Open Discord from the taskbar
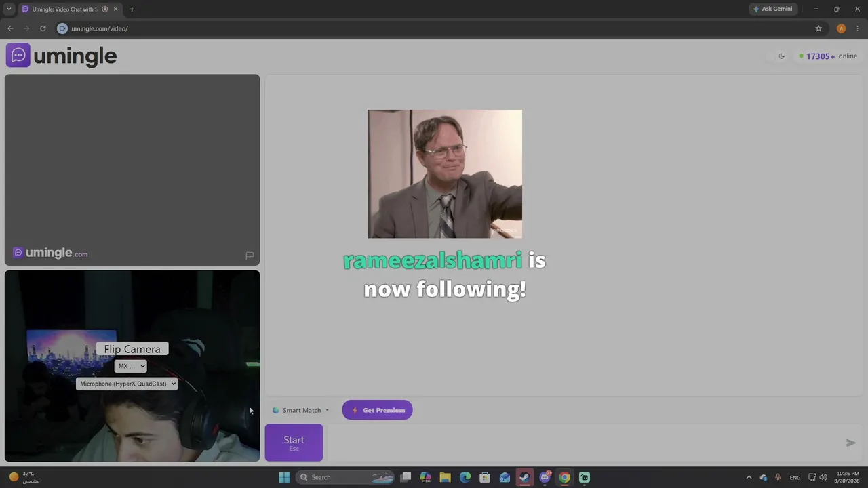 [545, 477]
